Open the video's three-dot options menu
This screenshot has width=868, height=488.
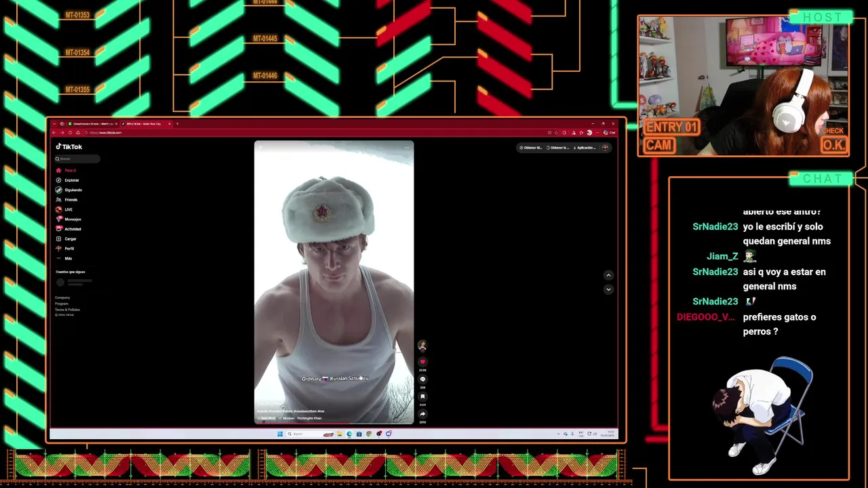[406, 147]
